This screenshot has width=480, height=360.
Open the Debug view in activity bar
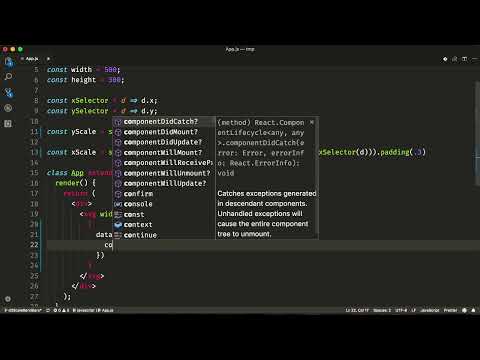tap(9, 108)
